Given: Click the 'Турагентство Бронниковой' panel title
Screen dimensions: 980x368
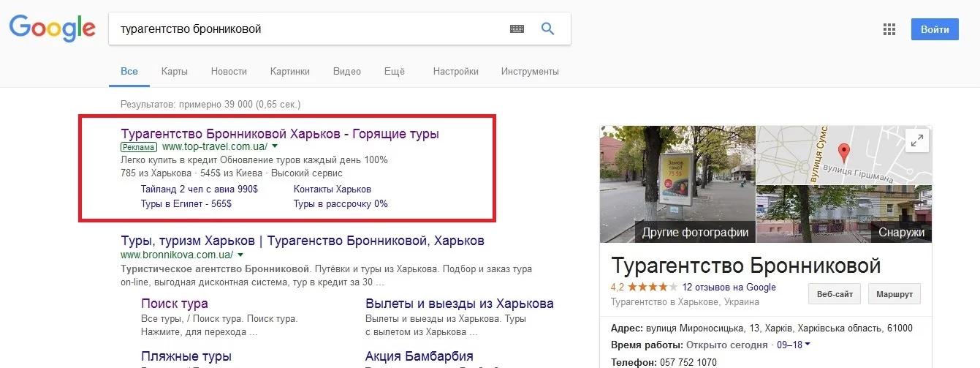Looking at the screenshot, I should click(x=745, y=265).
